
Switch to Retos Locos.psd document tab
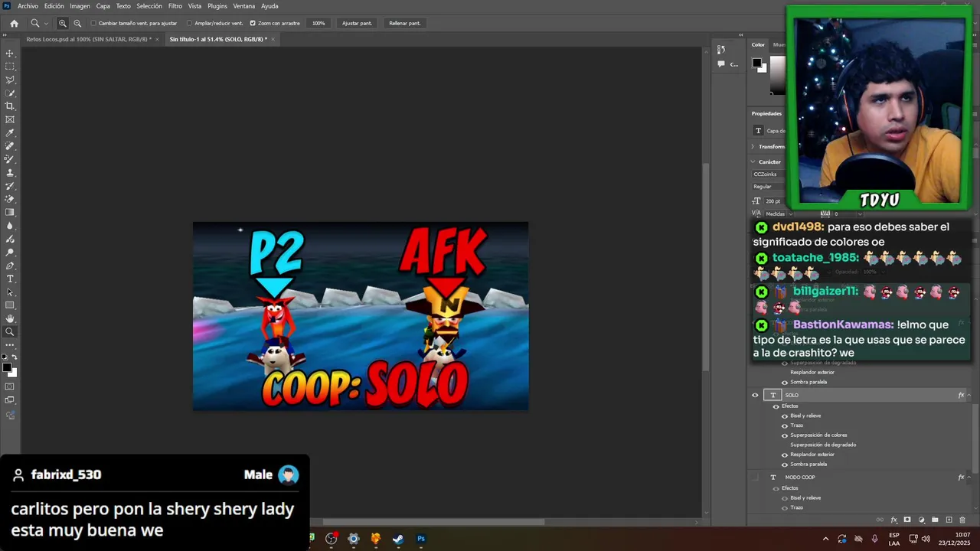[x=88, y=39]
